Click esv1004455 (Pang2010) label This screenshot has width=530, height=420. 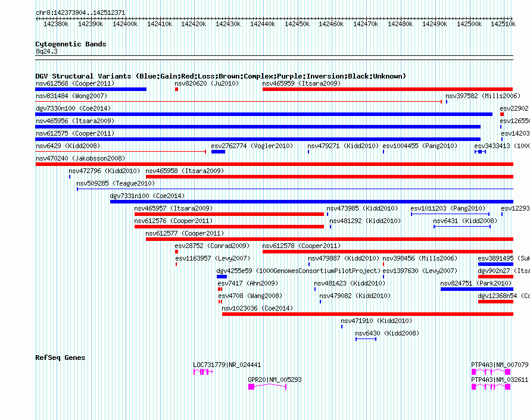[x=419, y=146]
